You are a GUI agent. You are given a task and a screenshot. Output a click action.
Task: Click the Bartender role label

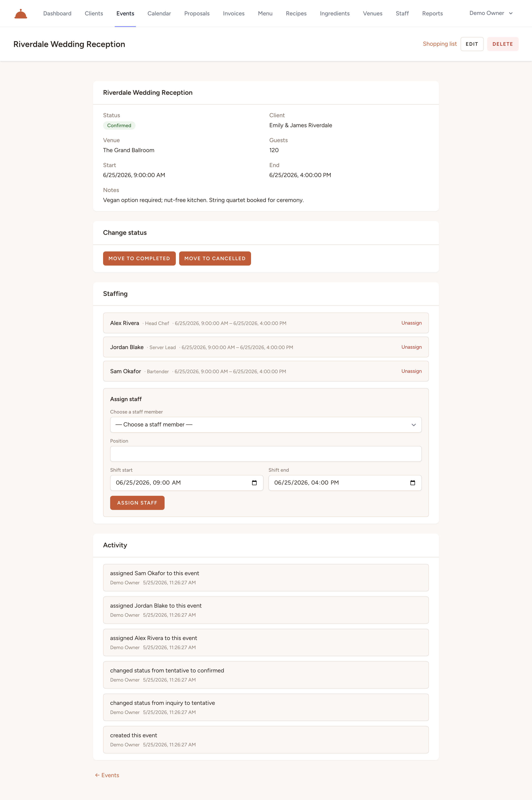[x=158, y=372]
